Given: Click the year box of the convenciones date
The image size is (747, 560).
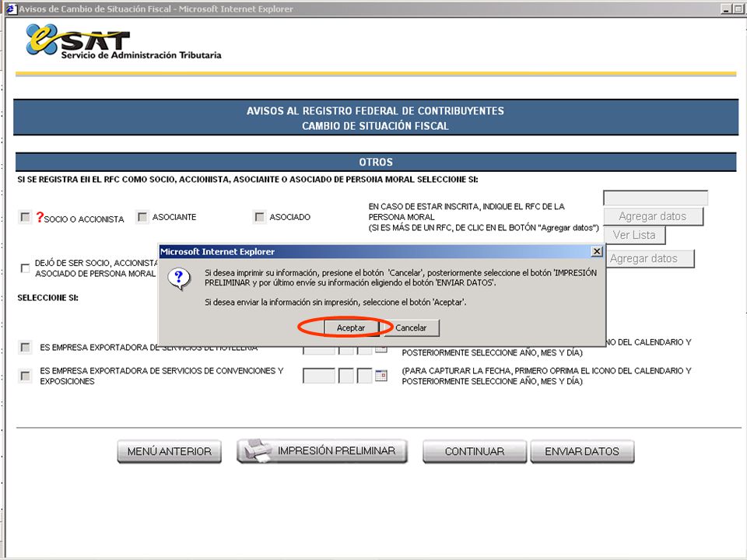Looking at the screenshot, I should click(319, 376).
